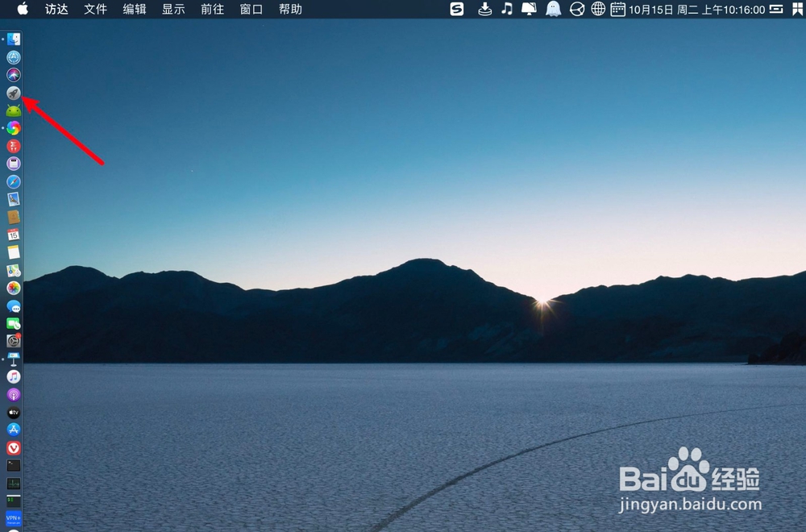This screenshot has height=532, width=806.
Task: Open the Preview app in Dock
Action: click(x=14, y=199)
